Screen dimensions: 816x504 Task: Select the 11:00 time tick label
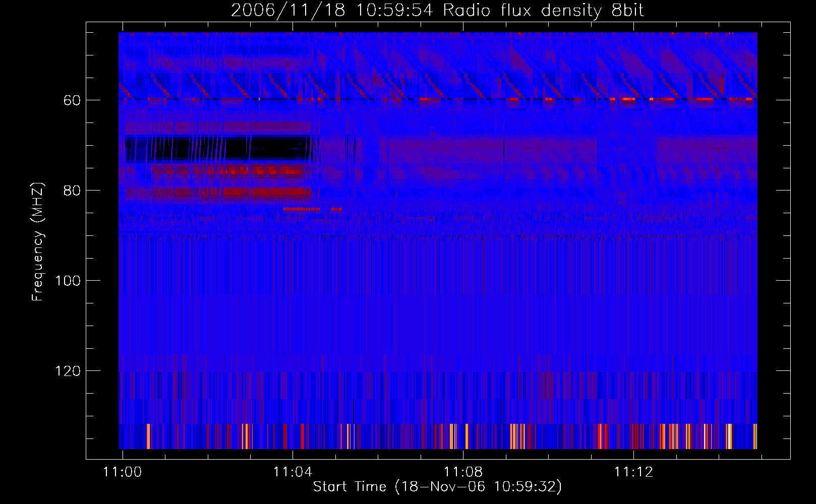tap(123, 472)
